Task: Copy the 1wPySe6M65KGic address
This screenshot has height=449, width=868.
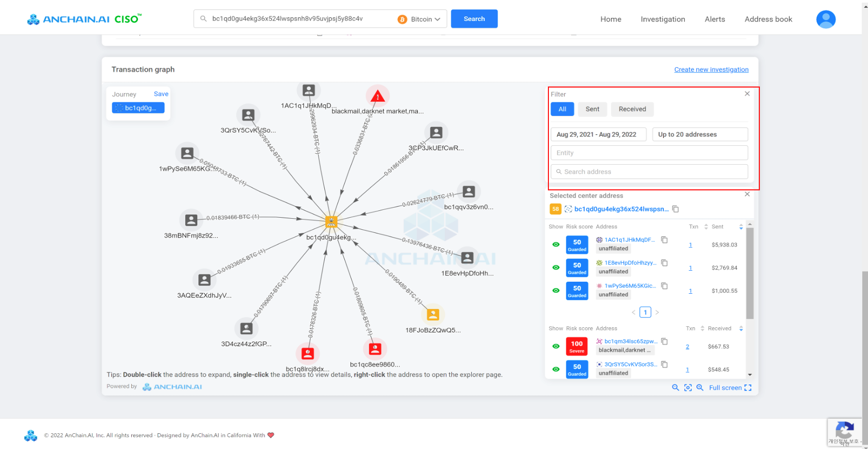Action: pos(664,286)
